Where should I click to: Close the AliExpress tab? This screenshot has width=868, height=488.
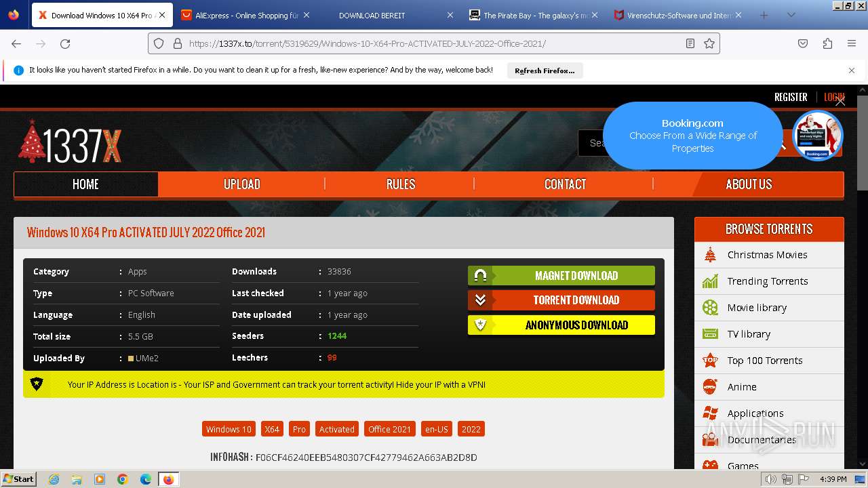click(306, 15)
